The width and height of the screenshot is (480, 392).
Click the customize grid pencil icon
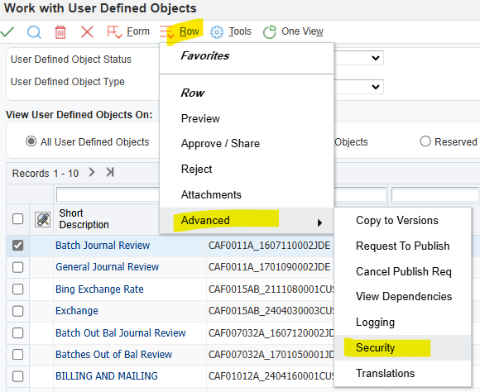click(x=43, y=219)
